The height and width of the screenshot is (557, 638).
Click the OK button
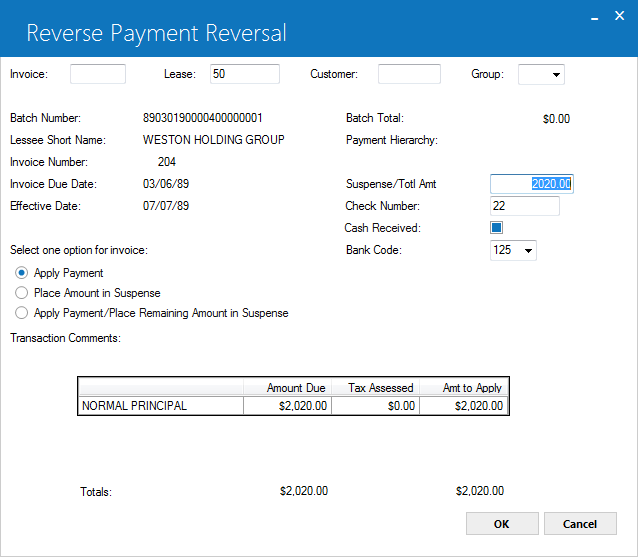click(x=502, y=524)
